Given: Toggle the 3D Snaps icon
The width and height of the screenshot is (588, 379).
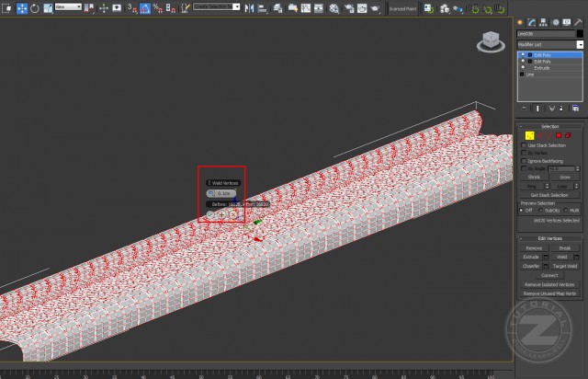Looking at the screenshot, I should [131, 8].
